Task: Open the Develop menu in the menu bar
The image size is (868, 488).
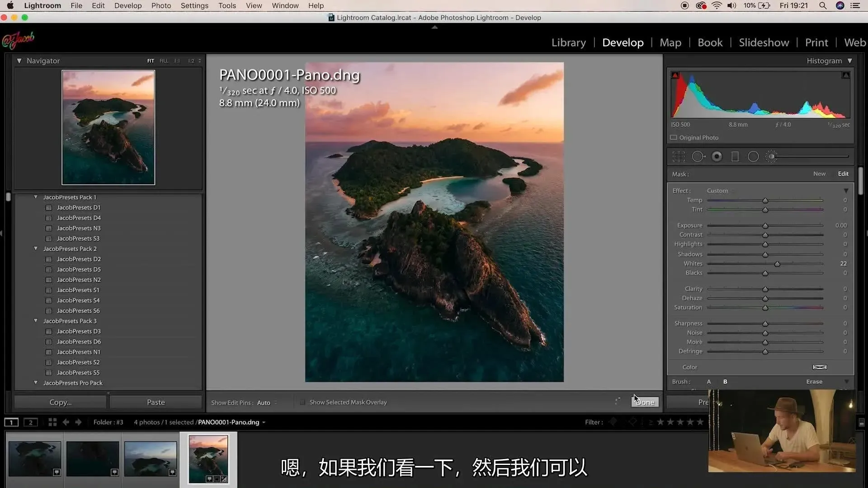Action: (x=127, y=5)
